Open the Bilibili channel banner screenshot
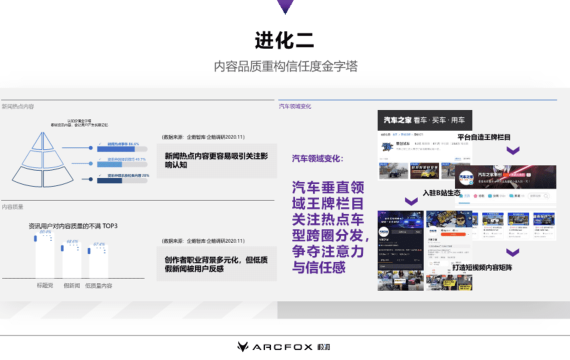 506,177
